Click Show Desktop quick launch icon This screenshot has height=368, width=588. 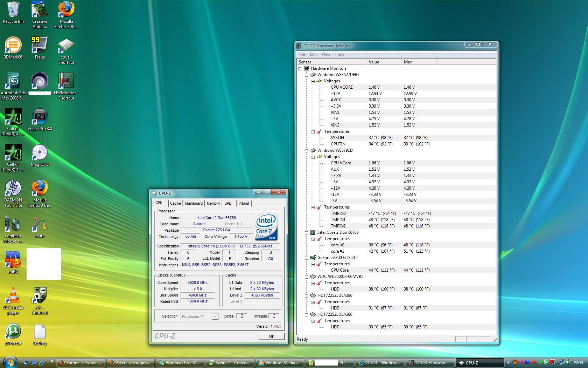point(25,363)
